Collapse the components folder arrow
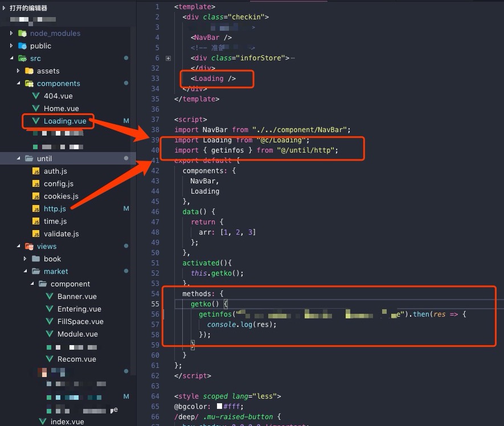The height and width of the screenshot is (426, 504). (18, 83)
